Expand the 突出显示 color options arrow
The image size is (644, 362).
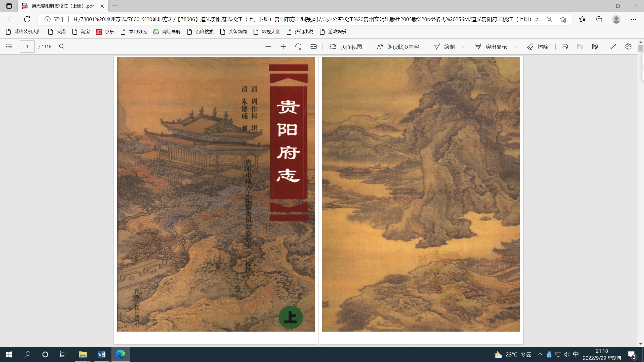(516, 47)
